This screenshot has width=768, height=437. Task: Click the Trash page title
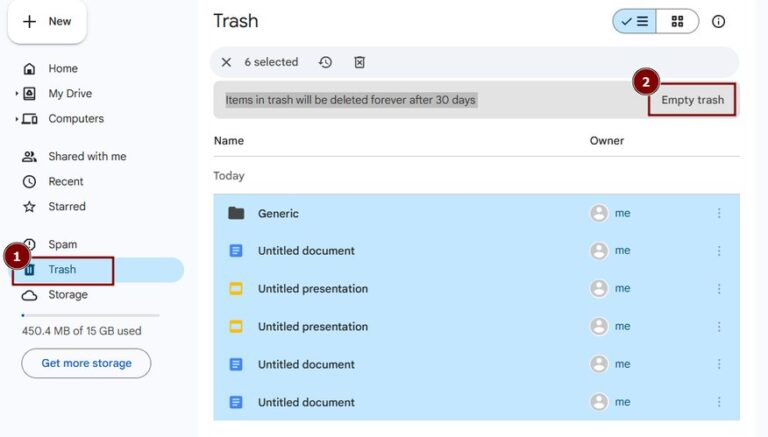coord(236,21)
